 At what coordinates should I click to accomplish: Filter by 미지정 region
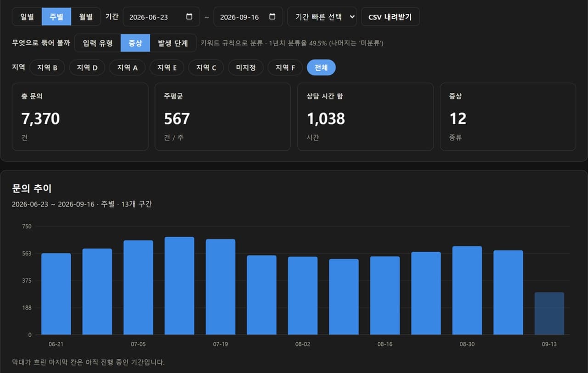click(246, 68)
